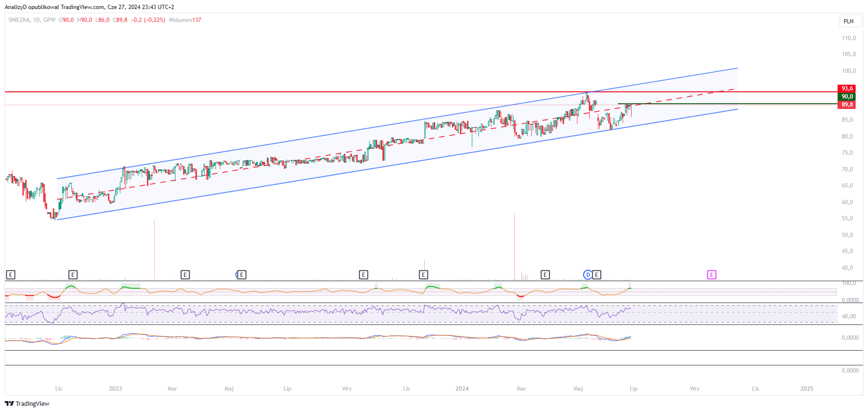The height and width of the screenshot is (412, 868).
Task: Select the lower blue channel boundary line
Action: coord(397,165)
